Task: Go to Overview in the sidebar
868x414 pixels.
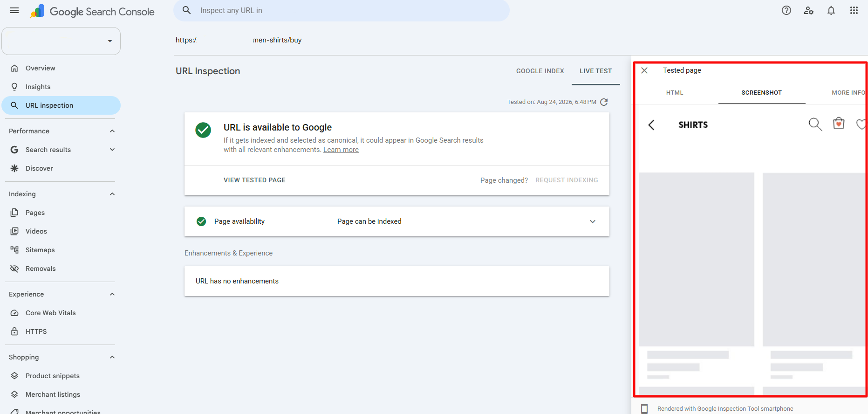Action: point(61,68)
